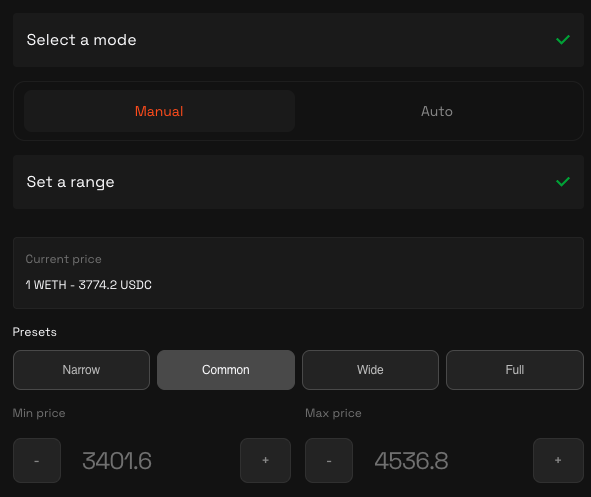Collapse the Set a range section
Screen dimensions: 591x497
(x=299, y=182)
